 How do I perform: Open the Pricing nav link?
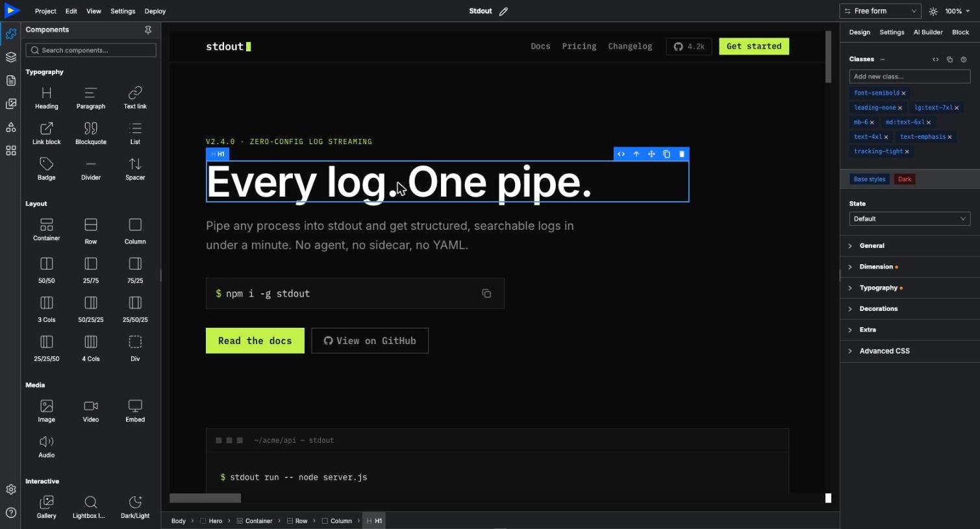[579, 46]
